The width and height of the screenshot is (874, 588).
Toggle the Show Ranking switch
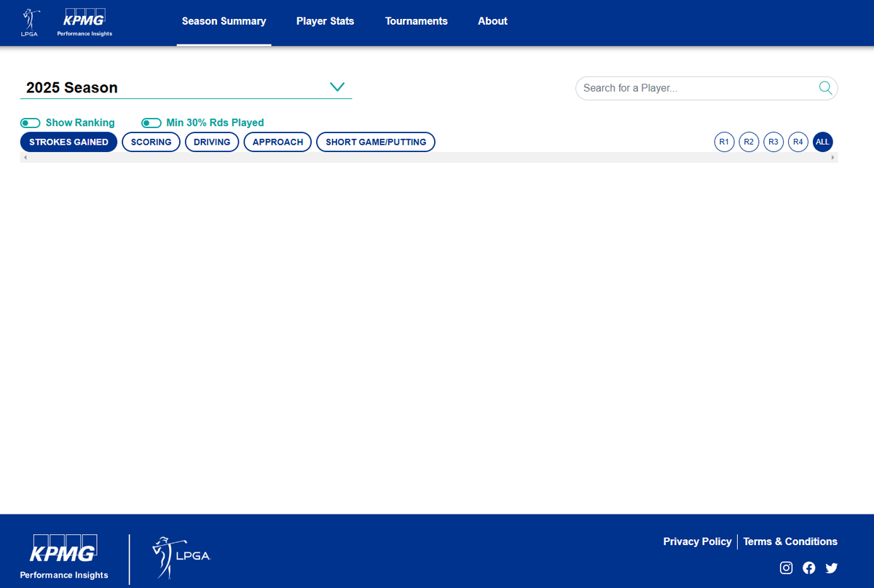pyautogui.click(x=30, y=123)
